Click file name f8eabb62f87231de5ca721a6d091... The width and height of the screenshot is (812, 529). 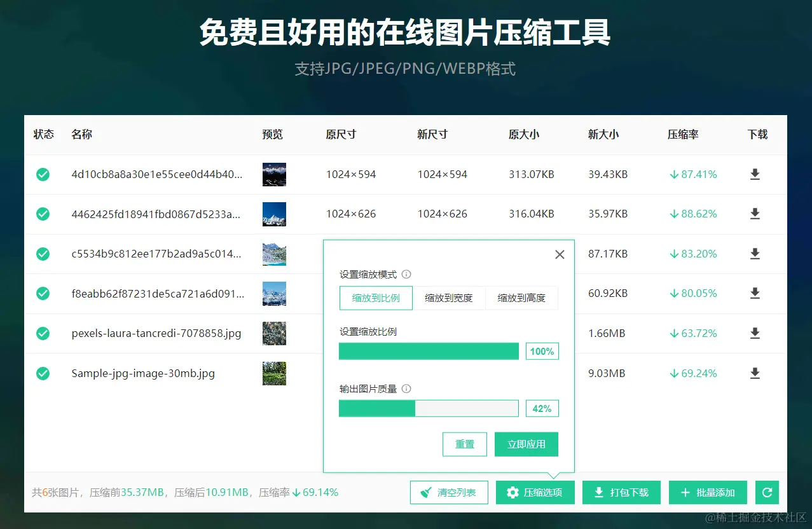coord(158,293)
